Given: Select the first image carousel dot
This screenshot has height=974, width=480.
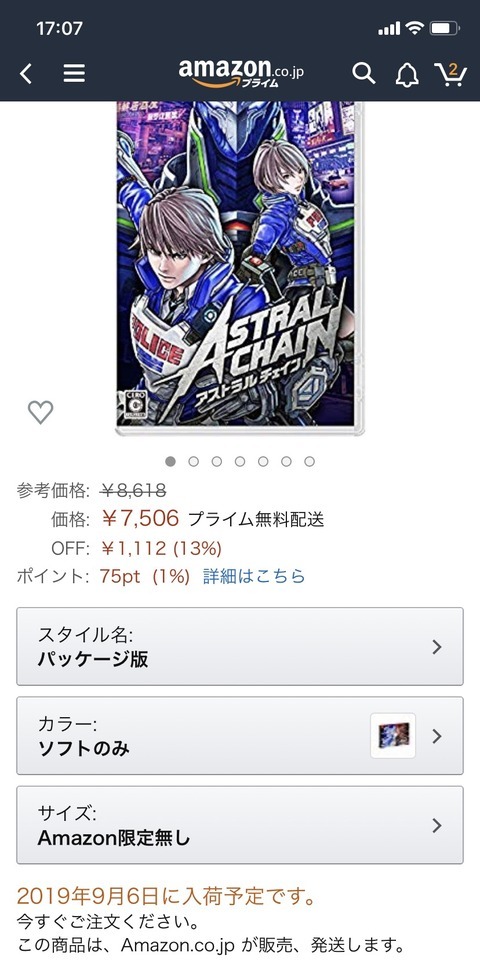Looking at the screenshot, I should tap(171, 461).
